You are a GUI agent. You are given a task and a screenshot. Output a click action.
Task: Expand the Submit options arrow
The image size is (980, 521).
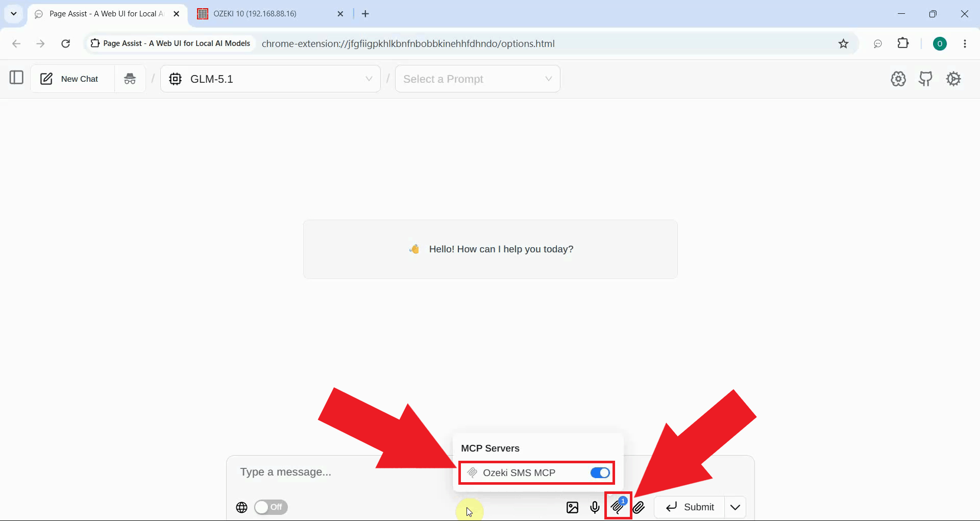coord(736,507)
